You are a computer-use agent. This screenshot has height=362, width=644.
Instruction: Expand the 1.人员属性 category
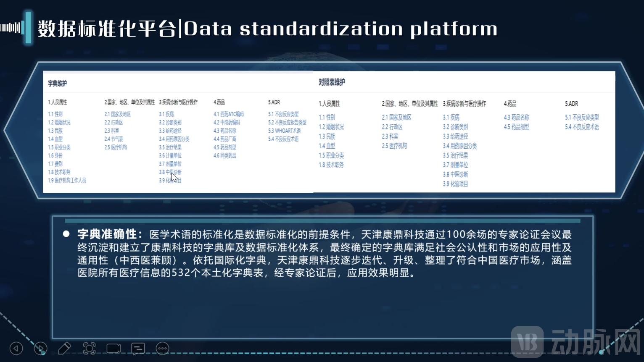[57, 102]
